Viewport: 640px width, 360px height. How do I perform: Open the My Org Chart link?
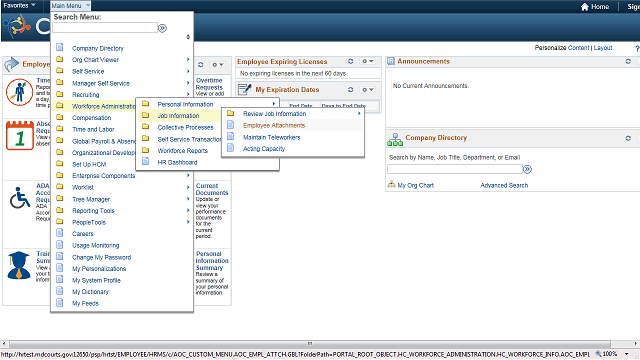pyautogui.click(x=416, y=185)
